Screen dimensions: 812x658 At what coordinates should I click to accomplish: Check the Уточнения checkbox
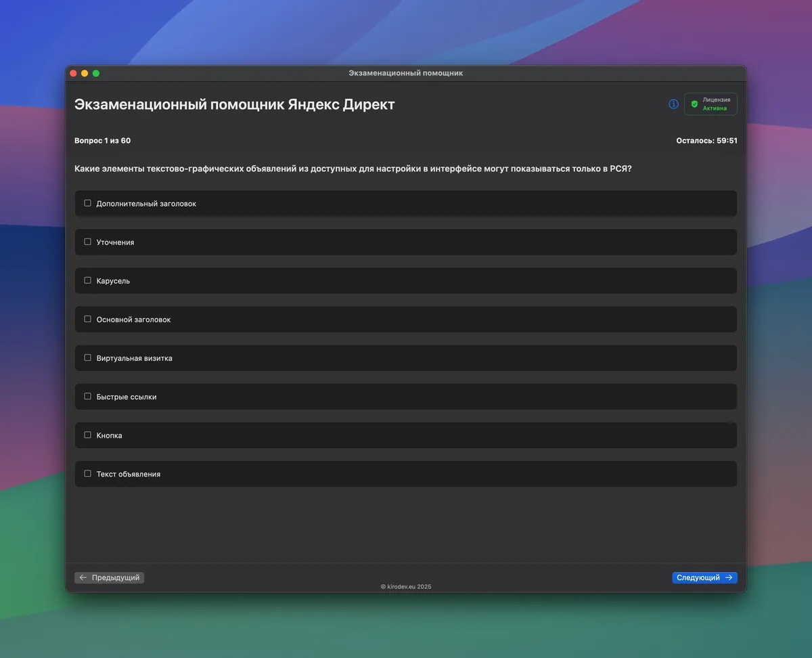pos(87,242)
